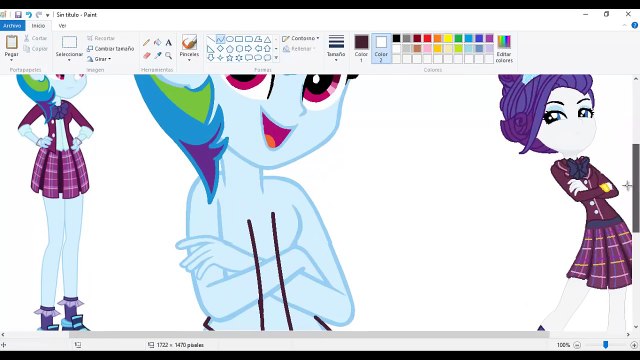Choose the Cloud callout shape
The image size is (640, 360).
pyautogui.click(x=267, y=58)
